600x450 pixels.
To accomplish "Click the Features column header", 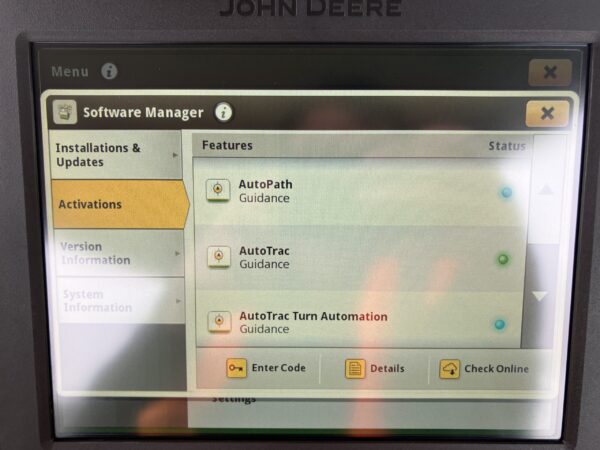I will [x=227, y=145].
